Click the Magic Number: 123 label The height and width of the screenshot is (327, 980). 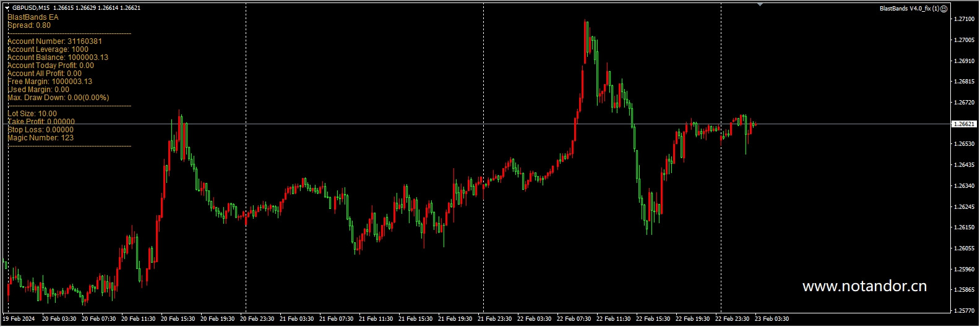point(40,138)
